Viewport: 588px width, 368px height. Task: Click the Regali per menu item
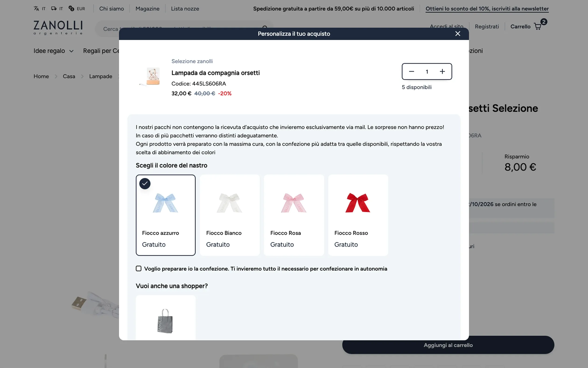(101, 51)
